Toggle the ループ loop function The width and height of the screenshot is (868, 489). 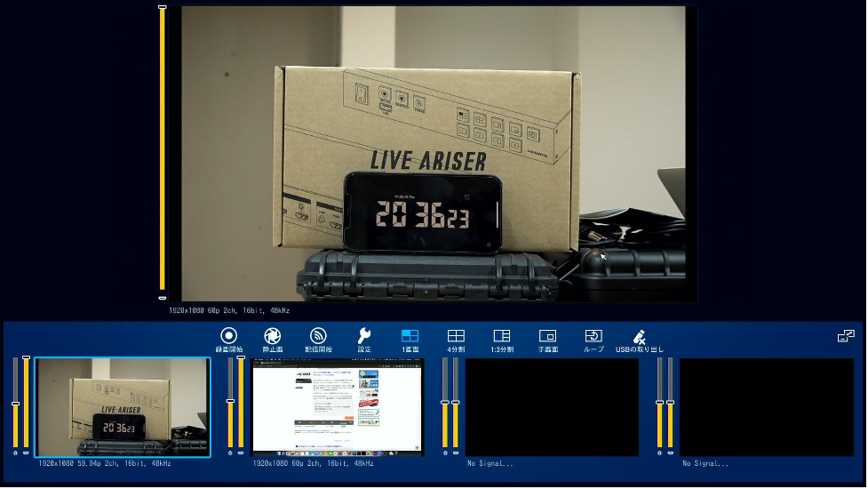[x=593, y=336]
